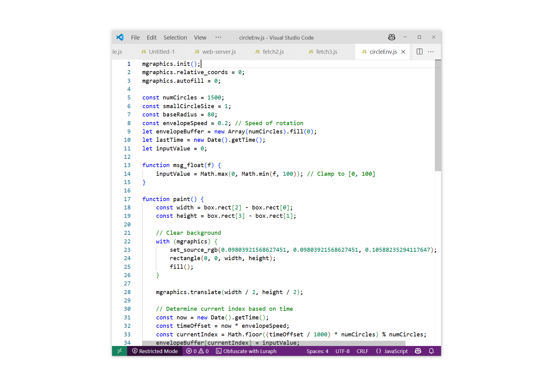Switch to the web-server.js tab
Screen dimensions: 549x392
215,52
